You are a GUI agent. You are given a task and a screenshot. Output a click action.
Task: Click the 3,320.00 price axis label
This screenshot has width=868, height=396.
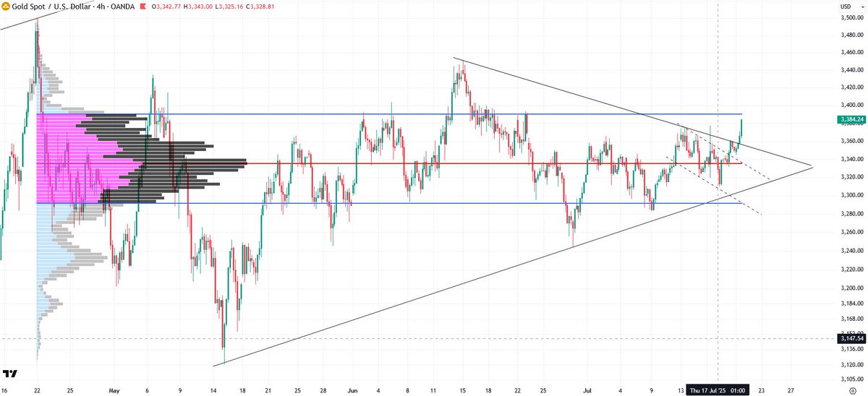click(851, 176)
